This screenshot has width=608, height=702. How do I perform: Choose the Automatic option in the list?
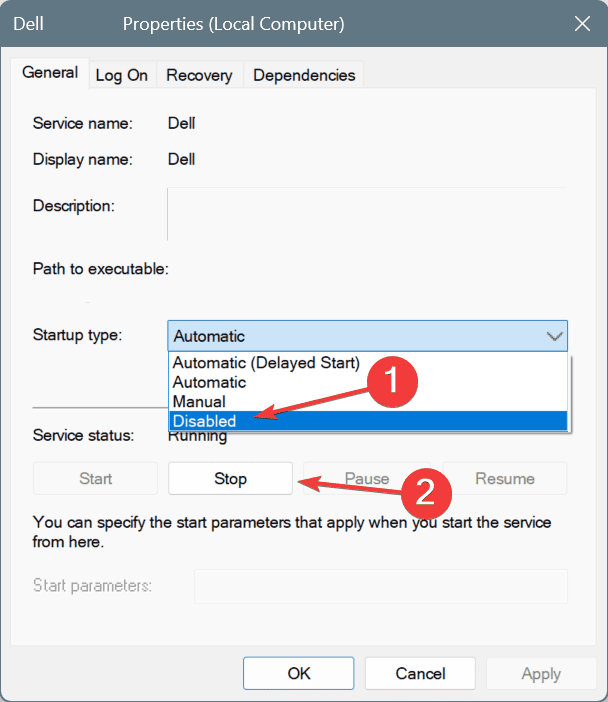368,382
